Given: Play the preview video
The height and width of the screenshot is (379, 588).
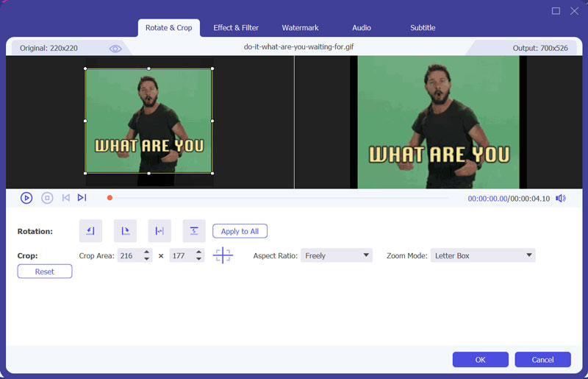Looking at the screenshot, I should point(26,198).
